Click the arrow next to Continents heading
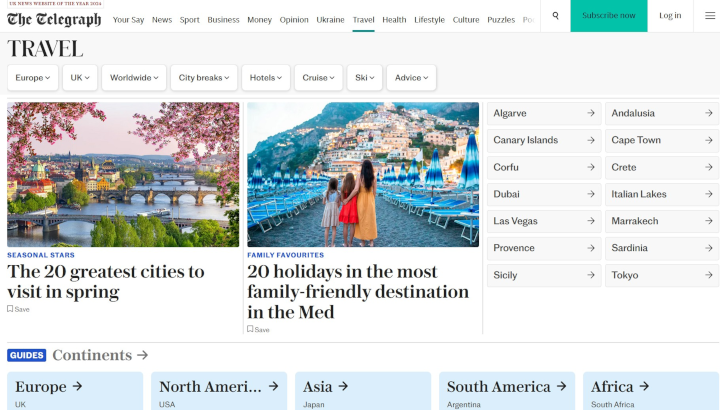720x410 pixels. click(143, 355)
